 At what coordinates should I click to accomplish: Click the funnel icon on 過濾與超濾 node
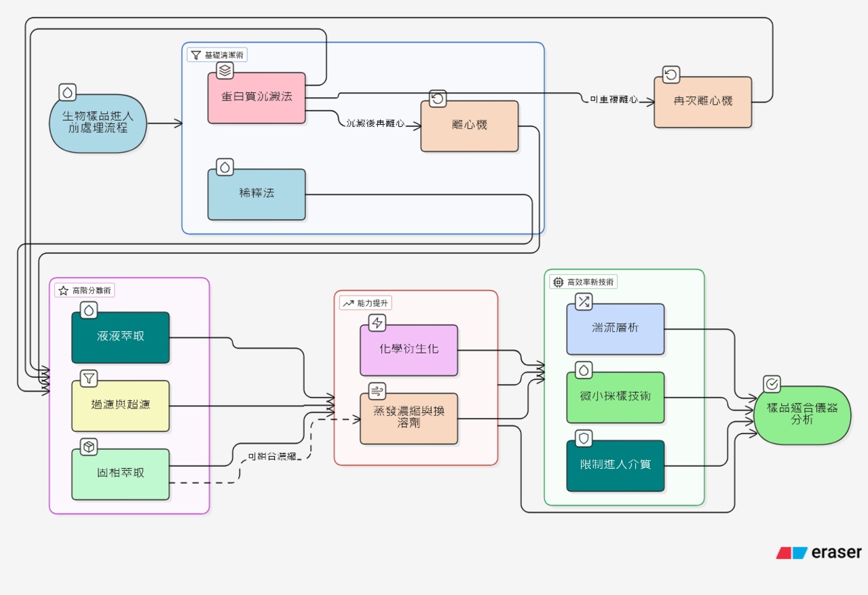pos(89,378)
